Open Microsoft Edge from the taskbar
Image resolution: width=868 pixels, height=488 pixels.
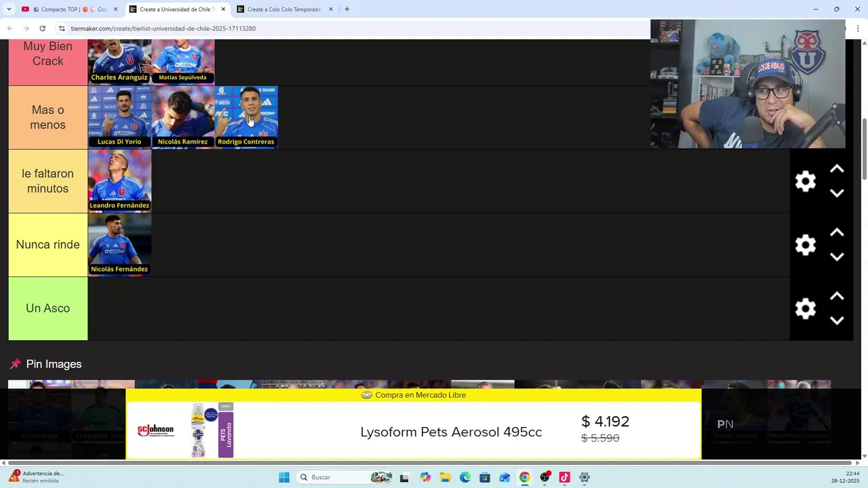point(465,477)
